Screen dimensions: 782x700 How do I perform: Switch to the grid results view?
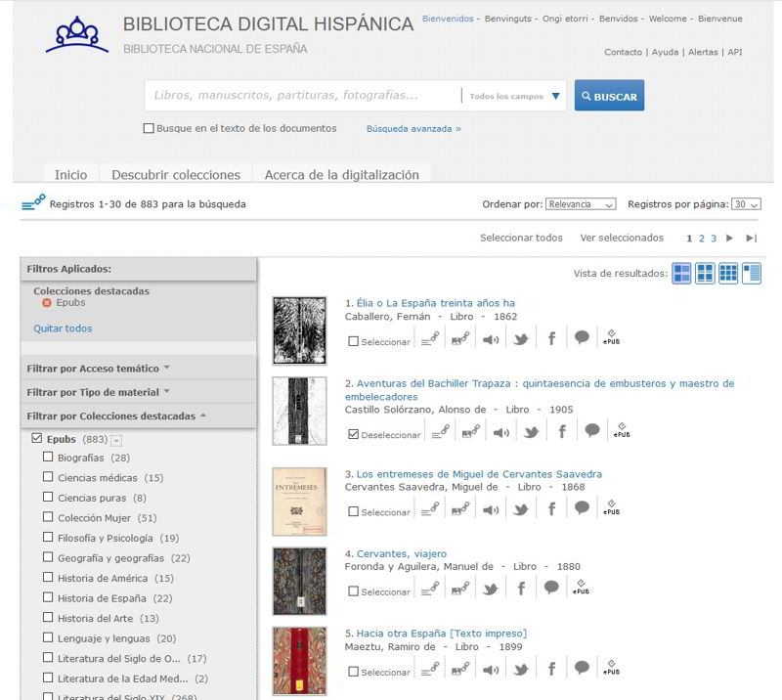click(704, 275)
